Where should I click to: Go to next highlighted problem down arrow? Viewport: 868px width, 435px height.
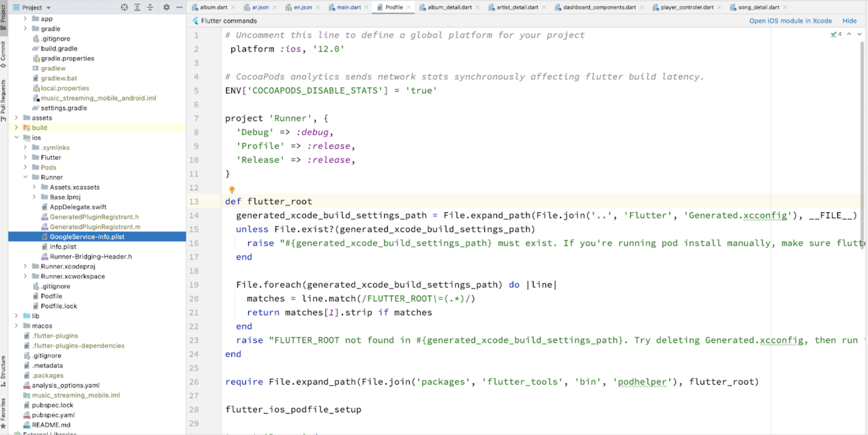860,35
